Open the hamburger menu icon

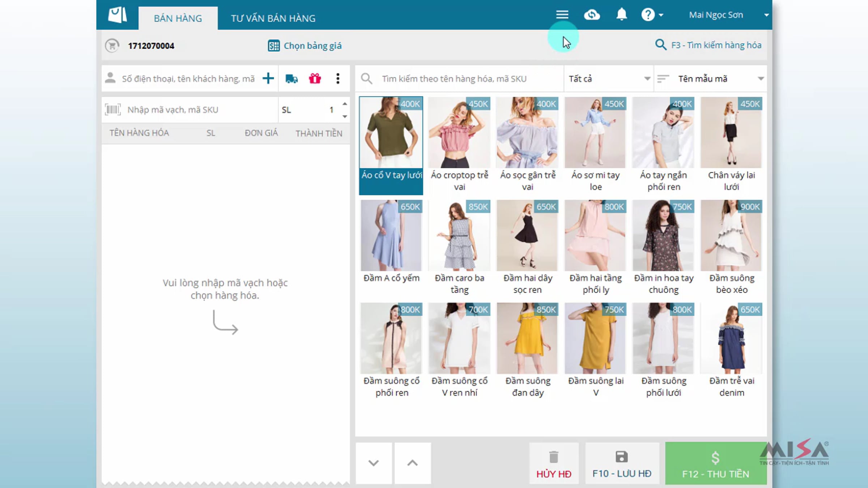[x=562, y=15]
